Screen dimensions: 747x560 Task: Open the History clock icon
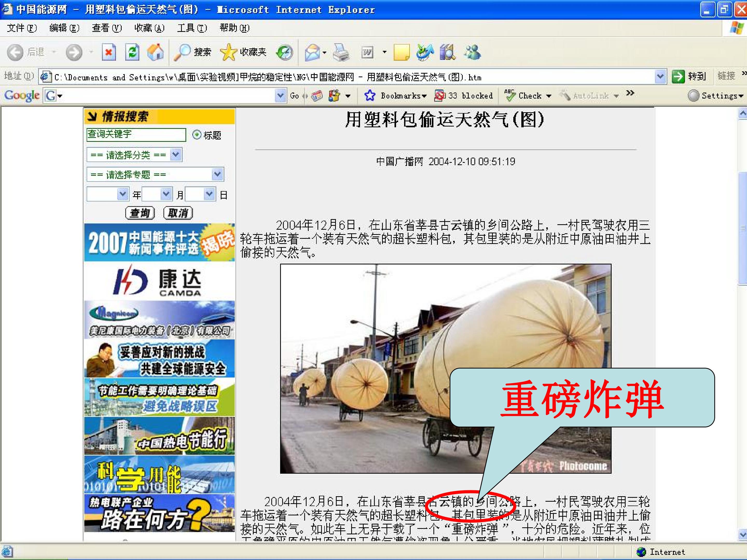[284, 52]
